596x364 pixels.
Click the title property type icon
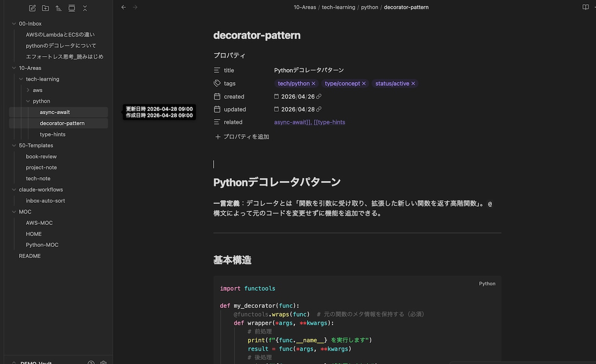click(217, 70)
